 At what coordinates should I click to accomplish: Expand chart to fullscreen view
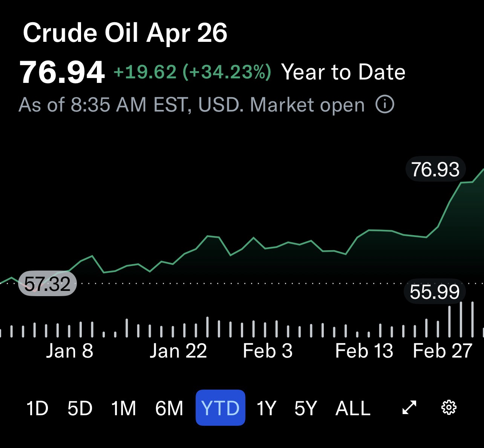point(409,407)
